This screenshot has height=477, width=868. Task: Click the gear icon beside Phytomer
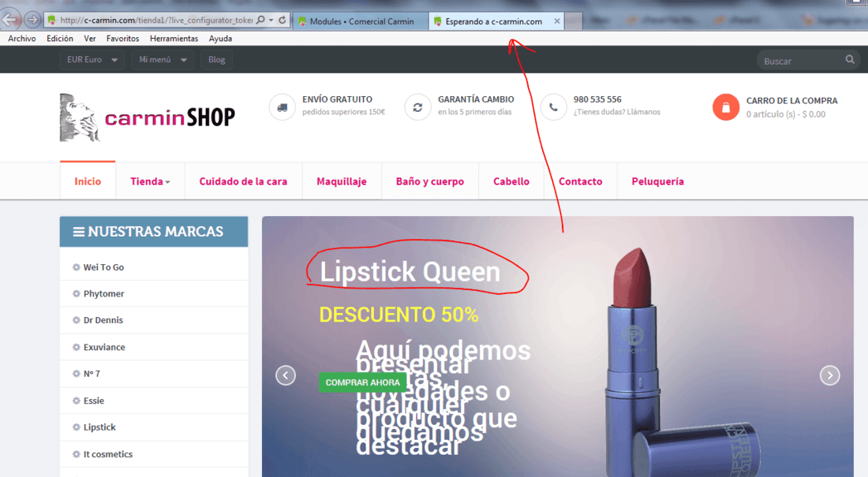(x=77, y=293)
